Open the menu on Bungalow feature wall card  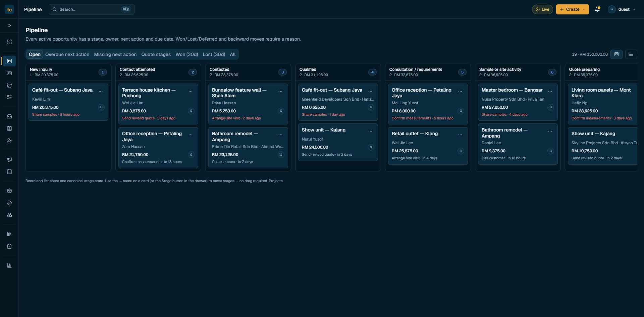point(280,91)
